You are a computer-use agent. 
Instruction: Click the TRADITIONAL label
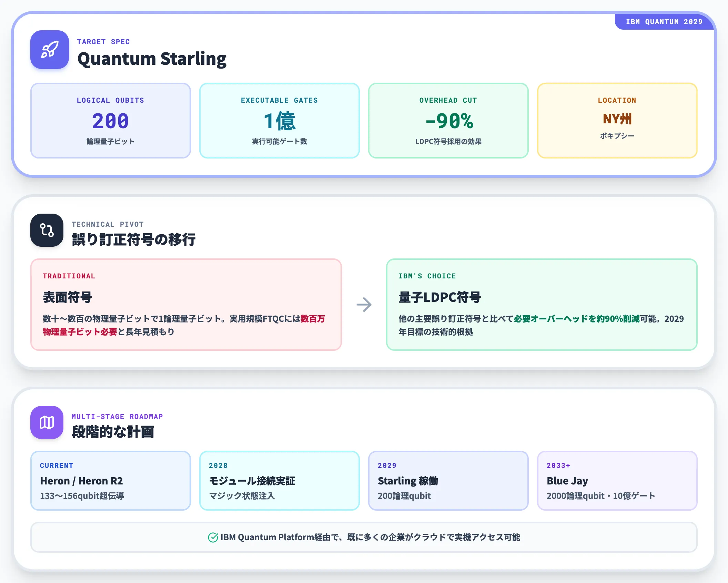(x=69, y=276)
